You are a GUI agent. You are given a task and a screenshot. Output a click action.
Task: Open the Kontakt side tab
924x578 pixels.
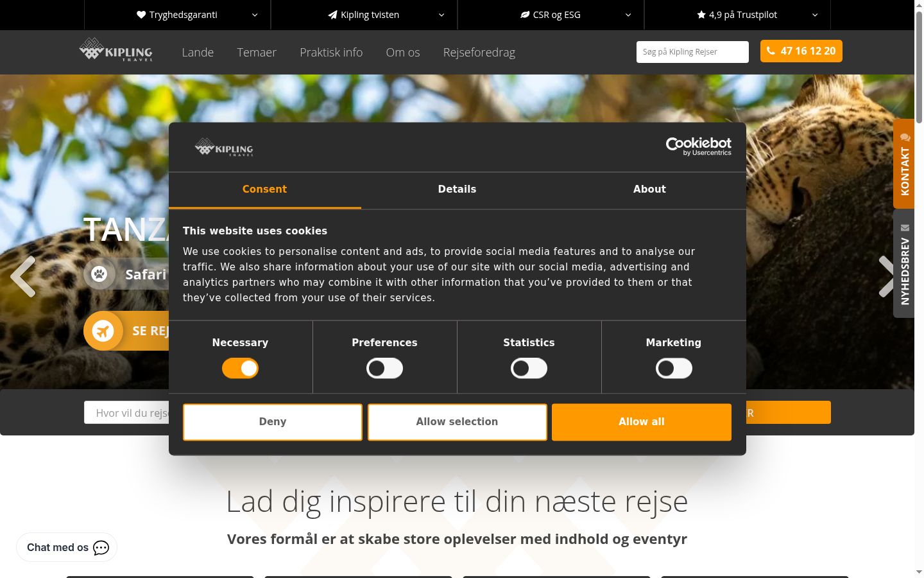tap(904, 164)
